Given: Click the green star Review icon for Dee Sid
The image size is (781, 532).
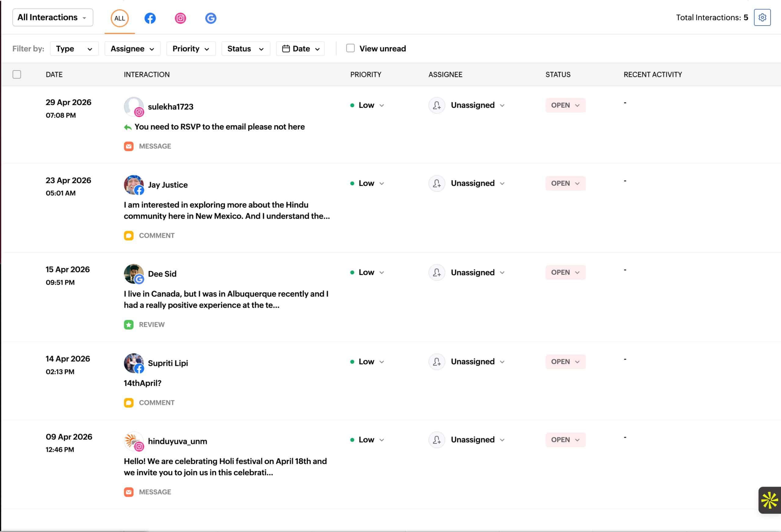Looking at the screenshot, I should click(x=129, y=325).
